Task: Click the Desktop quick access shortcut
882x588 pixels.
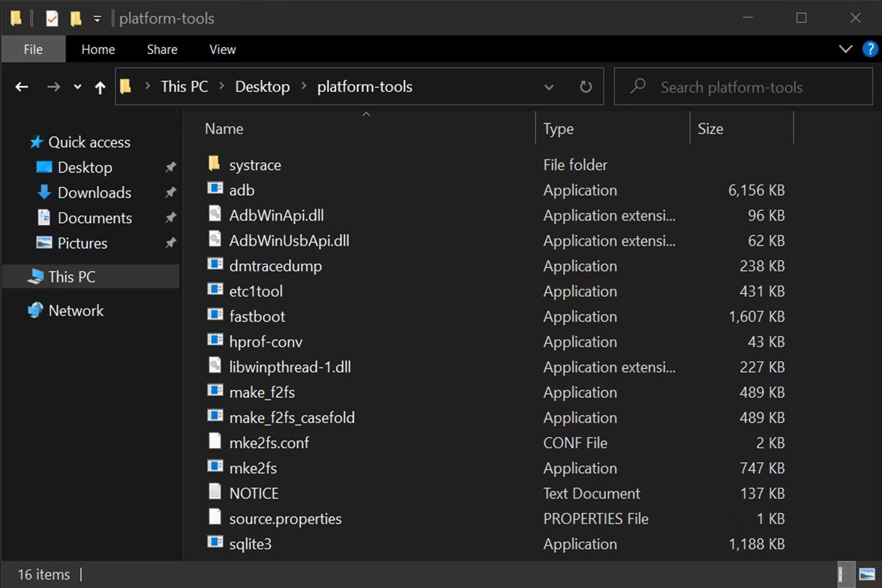Action: 84,167
